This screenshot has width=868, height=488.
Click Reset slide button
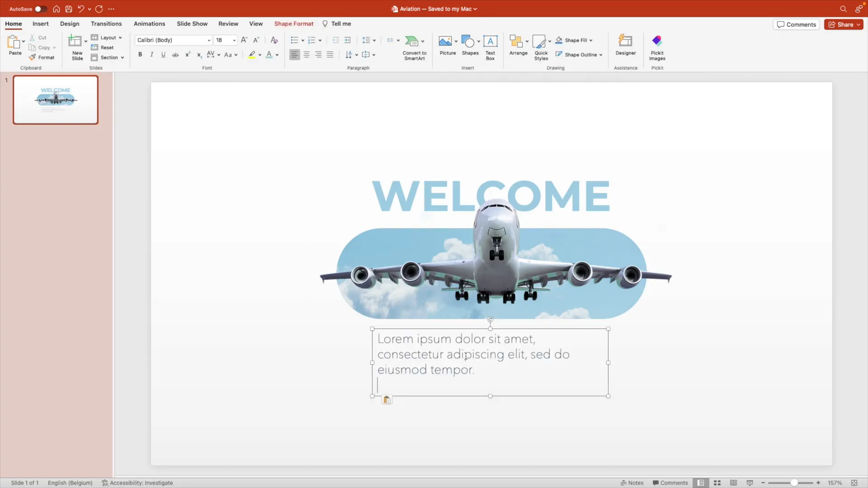[103, 47]
